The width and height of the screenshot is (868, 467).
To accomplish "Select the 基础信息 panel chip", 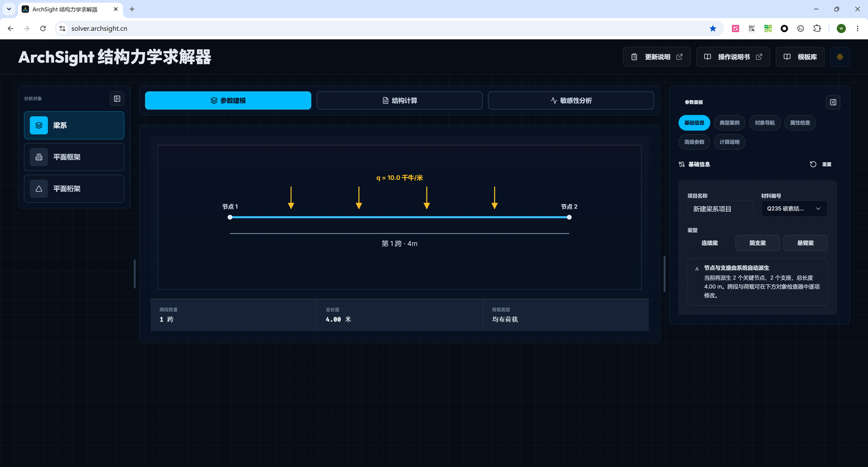I will pos(694,123).
